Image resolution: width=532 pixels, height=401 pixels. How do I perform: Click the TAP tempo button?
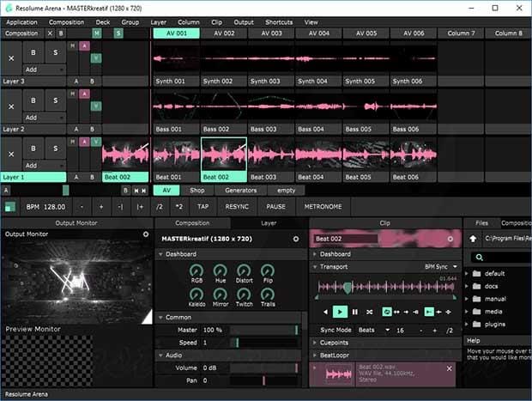[x=203, y=207]
